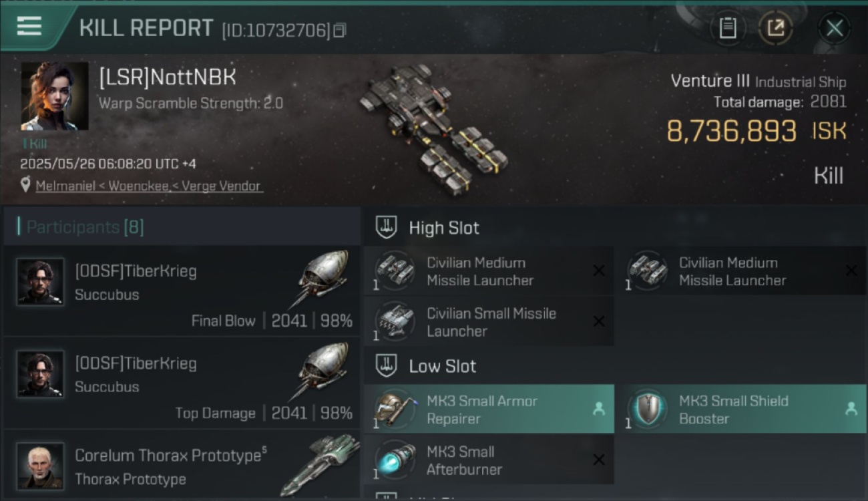The image size is (868, 501).
Task: Close the kill report window
Action: point(835,28)
